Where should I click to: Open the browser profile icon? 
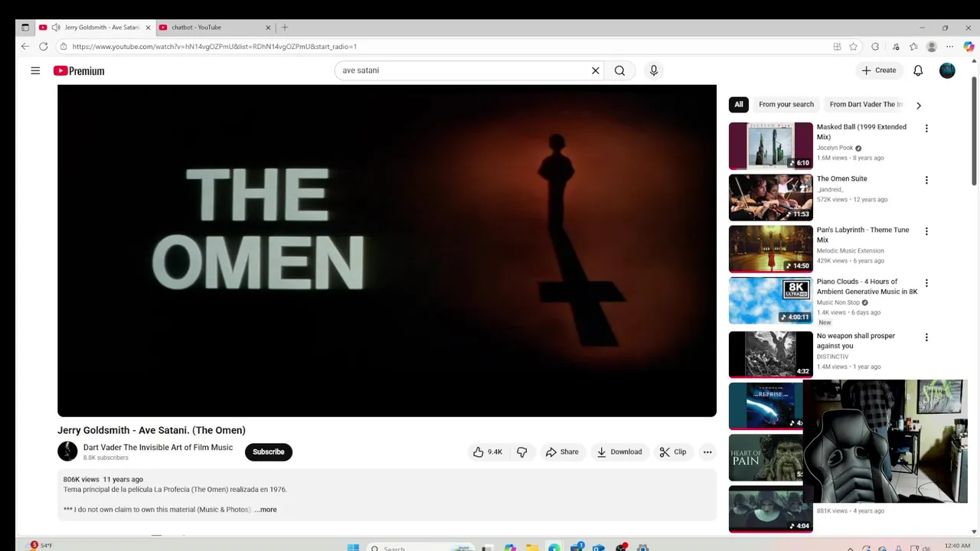click(x=932, y=47)
